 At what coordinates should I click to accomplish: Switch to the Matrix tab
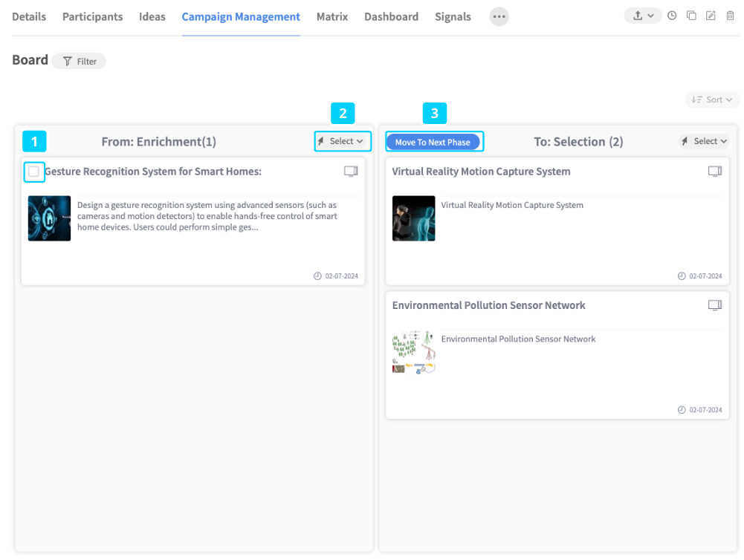[332, 16]
